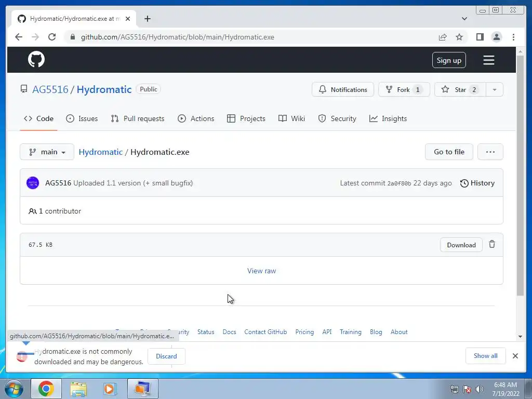Viewport: 532px width, 399px height.
Task: Open the API footer link
Action: pyautogui.click(x=327, y=332)
